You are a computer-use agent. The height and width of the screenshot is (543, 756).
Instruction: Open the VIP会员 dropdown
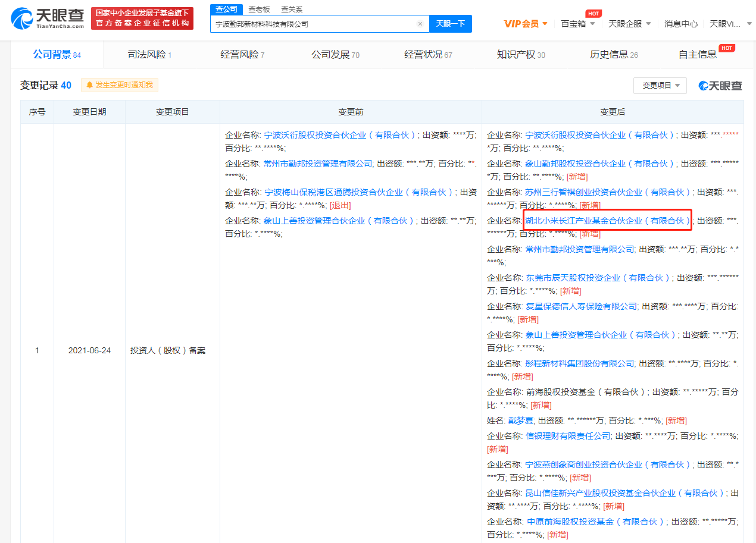pos(526,24)
